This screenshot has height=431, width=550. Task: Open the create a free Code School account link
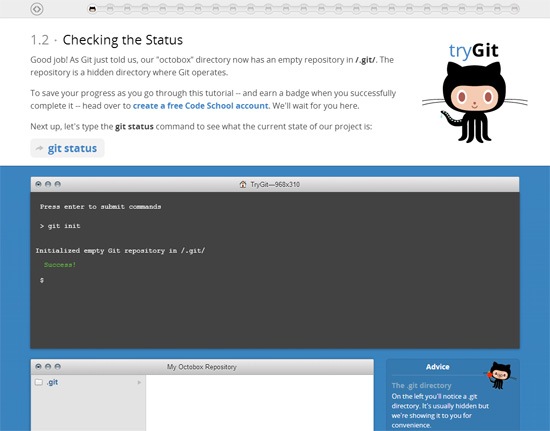pos(200,106)
